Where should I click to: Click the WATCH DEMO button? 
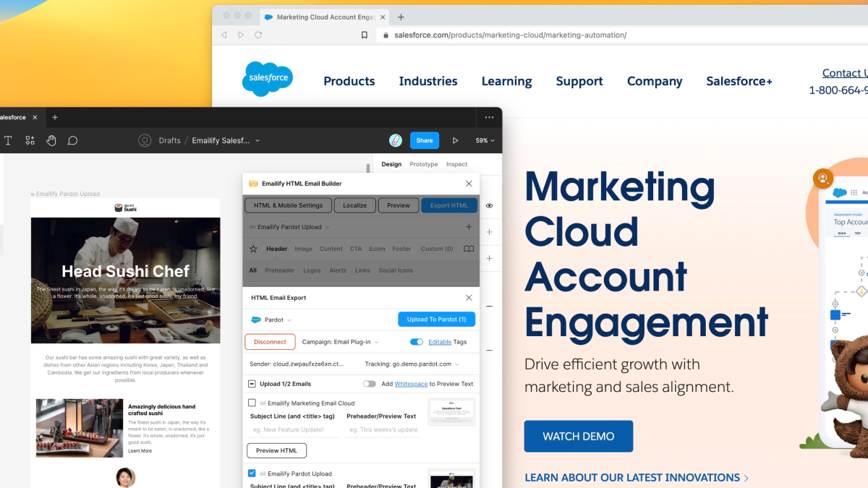(579, 437)
